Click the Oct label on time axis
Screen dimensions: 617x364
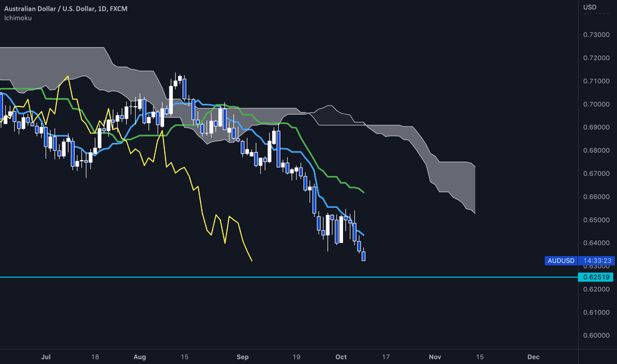341,357
